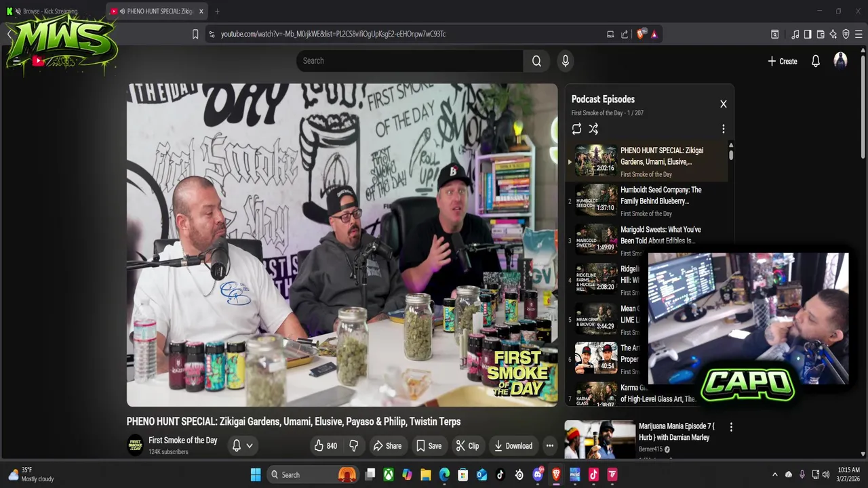Viewport: 868px width, 488px height.
Task: Switch to the Browse - Kick Streaming tab
Action: pos(50,12)
